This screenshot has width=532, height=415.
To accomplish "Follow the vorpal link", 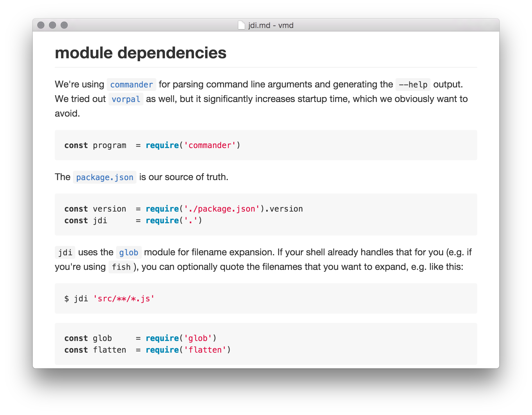I will (x=126, y=99).
